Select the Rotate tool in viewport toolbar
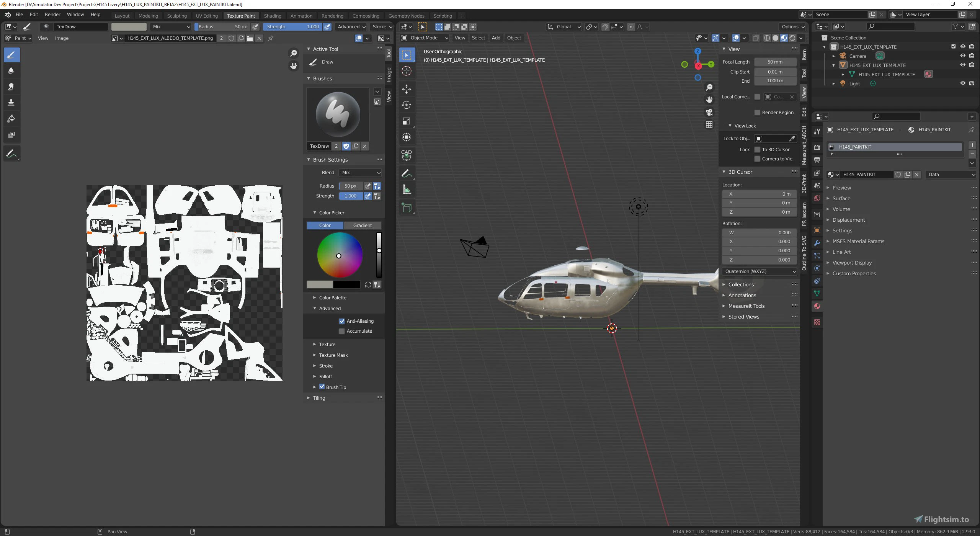This screenshot has height=536, width=980. [x=407, y=105]
